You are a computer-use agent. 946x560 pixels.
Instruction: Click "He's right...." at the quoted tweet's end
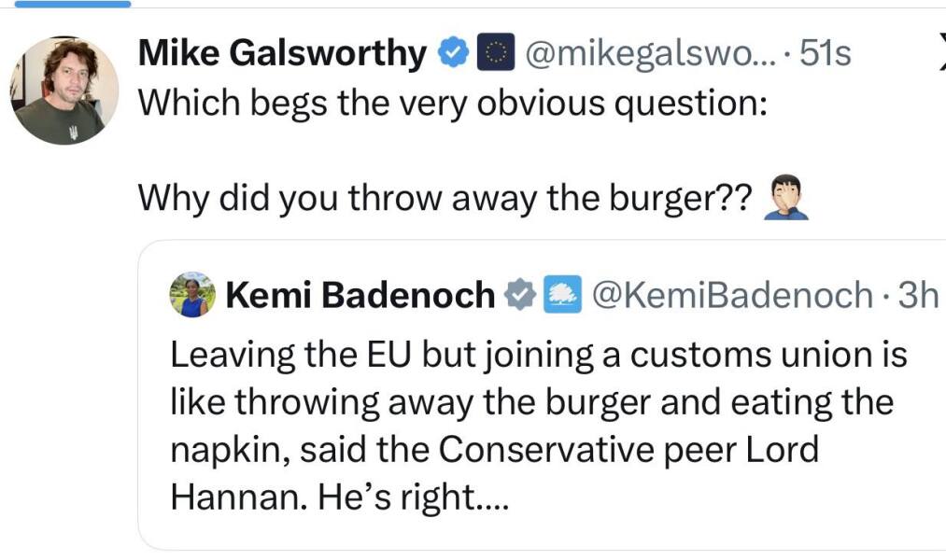(414, 497)
